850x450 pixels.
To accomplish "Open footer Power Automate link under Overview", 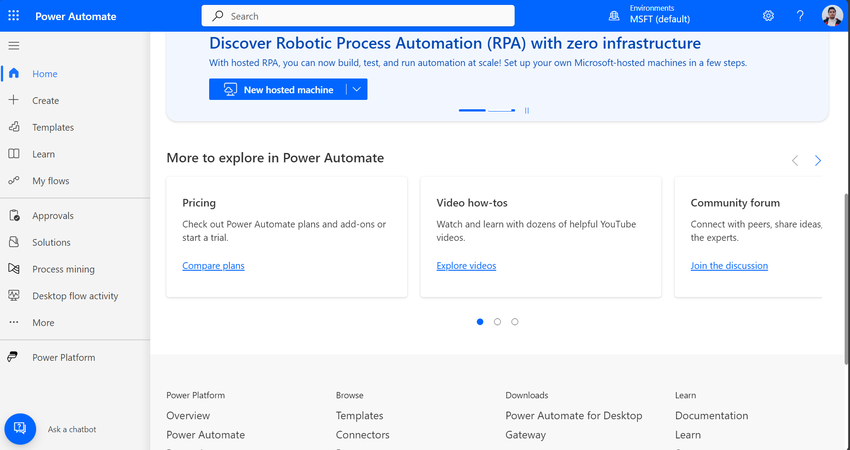I will pyautogui.click(x=205, y=435).
